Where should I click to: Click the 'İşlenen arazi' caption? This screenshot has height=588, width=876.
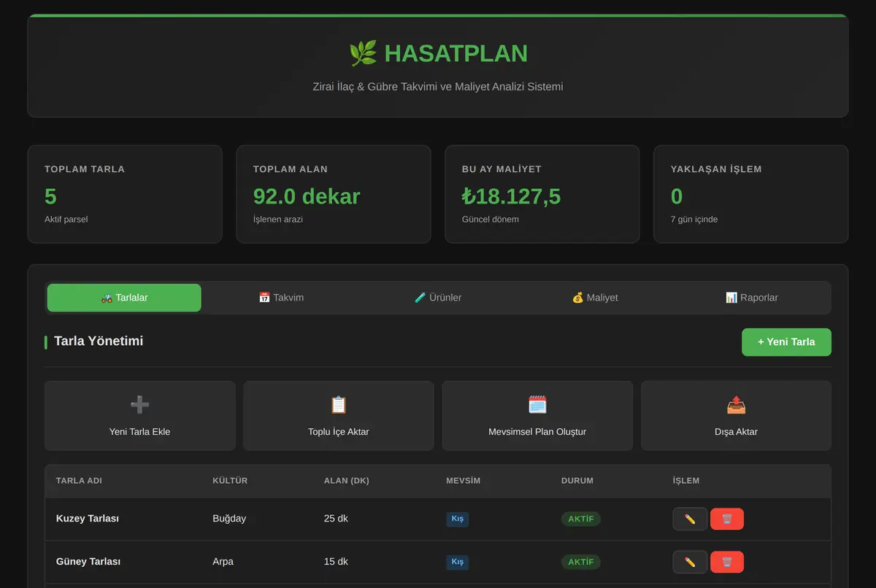[278, 219]
